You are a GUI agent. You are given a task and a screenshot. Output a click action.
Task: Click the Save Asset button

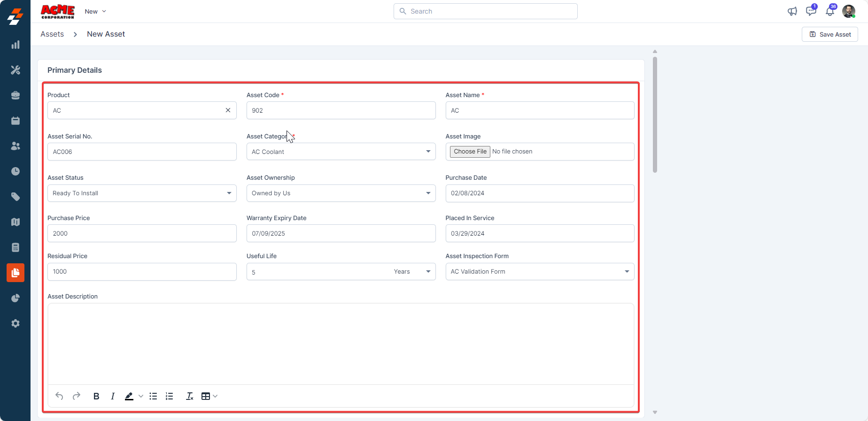[x=829, y=34]
